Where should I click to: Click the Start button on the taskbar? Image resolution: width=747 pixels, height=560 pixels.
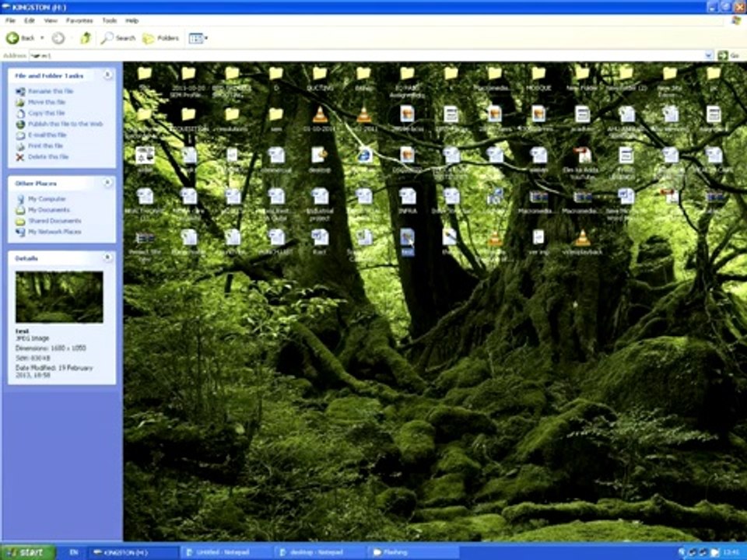28,552
